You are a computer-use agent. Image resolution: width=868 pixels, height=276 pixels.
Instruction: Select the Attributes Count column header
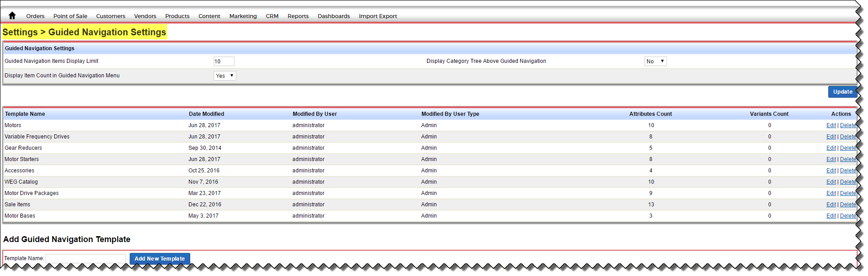[x=651, y=114]
